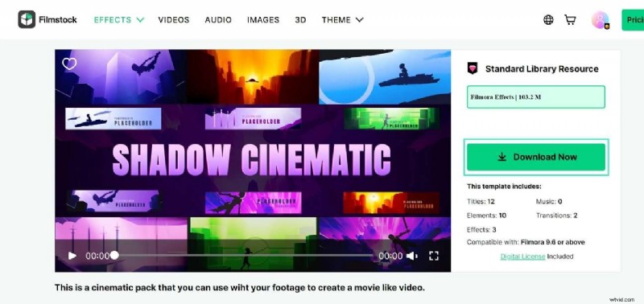Click the 'Transitions: 2' text
644x304 pixels.
pyautogui.click(x=556, y=216)
